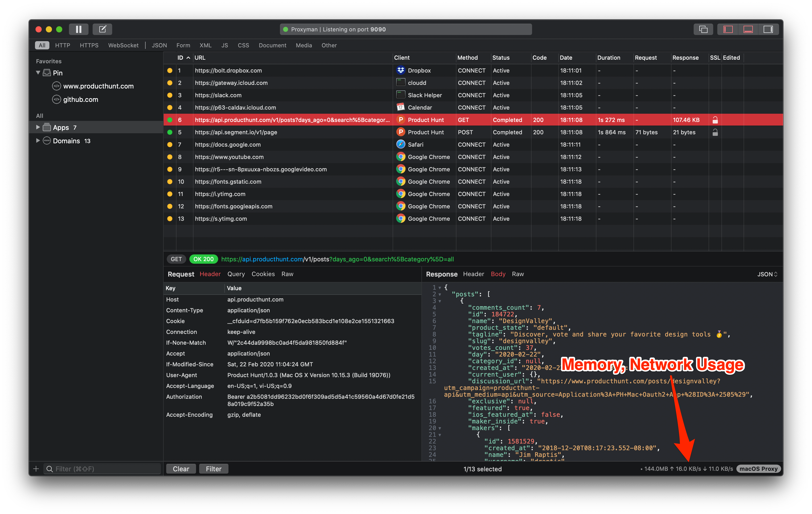
Task: Expand the Domains tree item
Action: click(38, 141)
